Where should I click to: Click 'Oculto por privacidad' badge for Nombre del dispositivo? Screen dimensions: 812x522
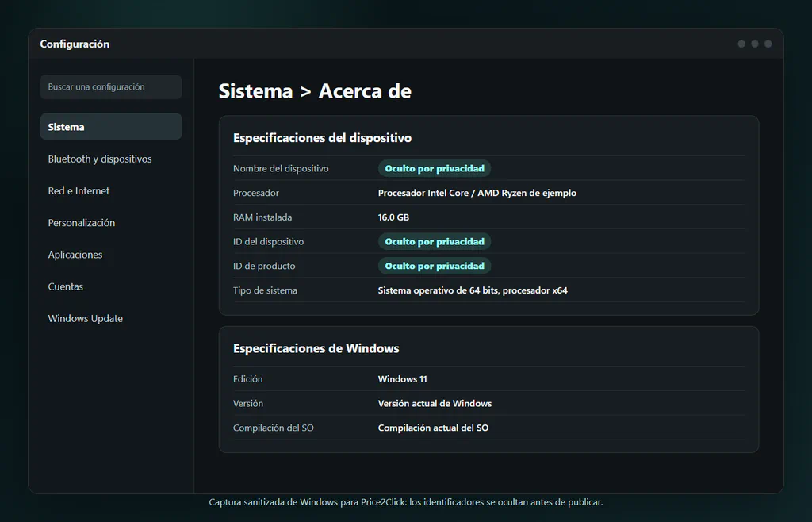[x=435, y=168]
